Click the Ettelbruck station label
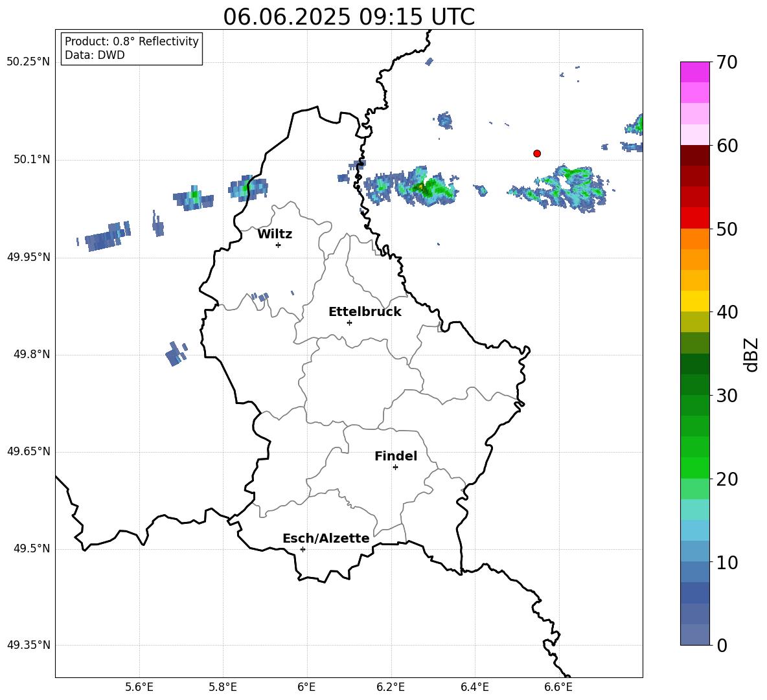Screen dimensions: 767x700 365,312
